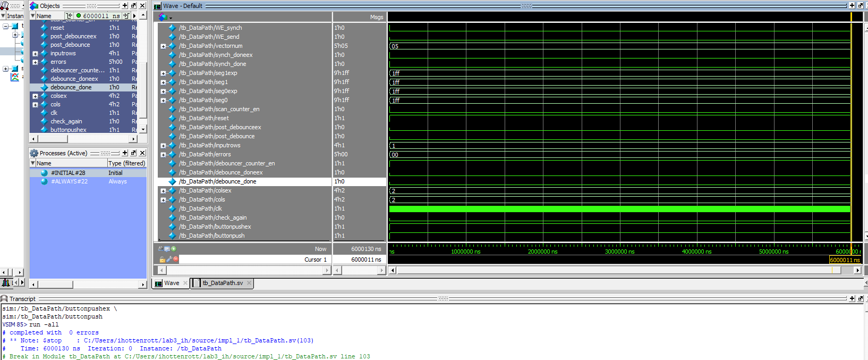Jump to previous time in Objects toolbar
Screen dimensions: 868x360
pos(69,16)
